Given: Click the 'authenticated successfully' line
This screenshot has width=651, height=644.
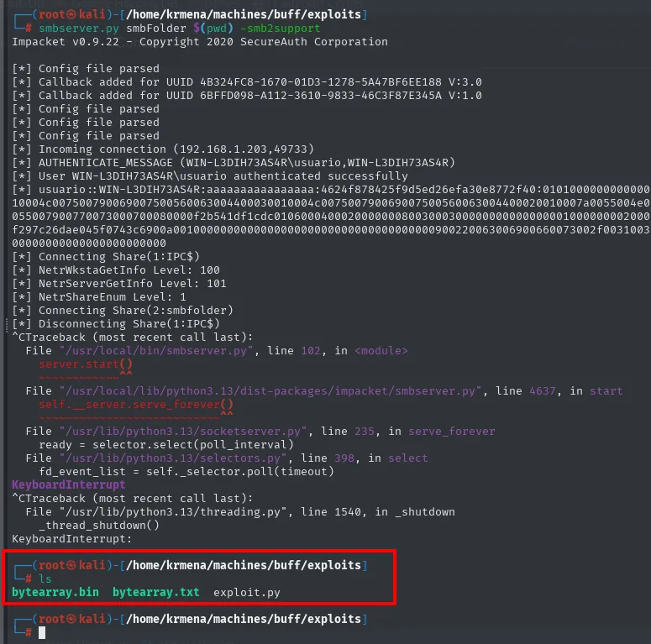Looking at the screenshot, I should [x=210, y=176].
